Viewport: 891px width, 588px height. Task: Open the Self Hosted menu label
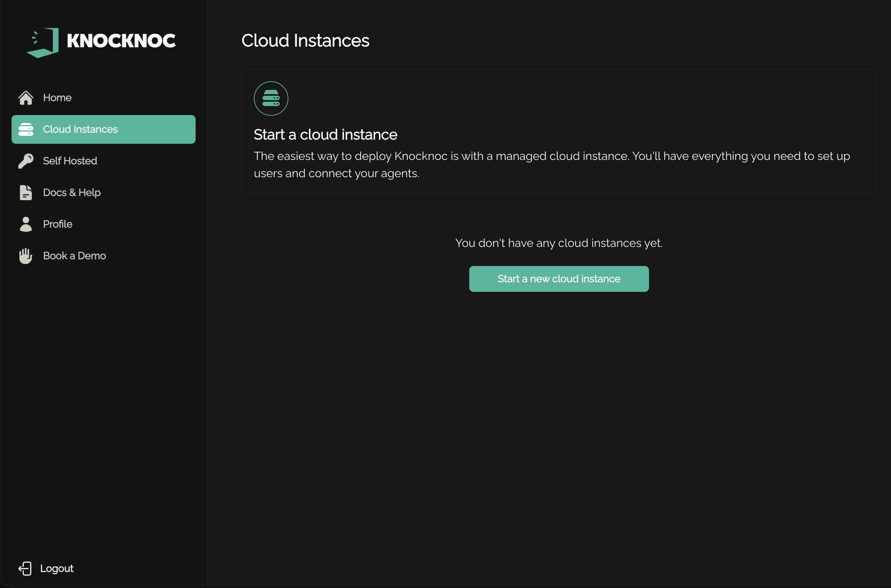click(x=70, y=161)
